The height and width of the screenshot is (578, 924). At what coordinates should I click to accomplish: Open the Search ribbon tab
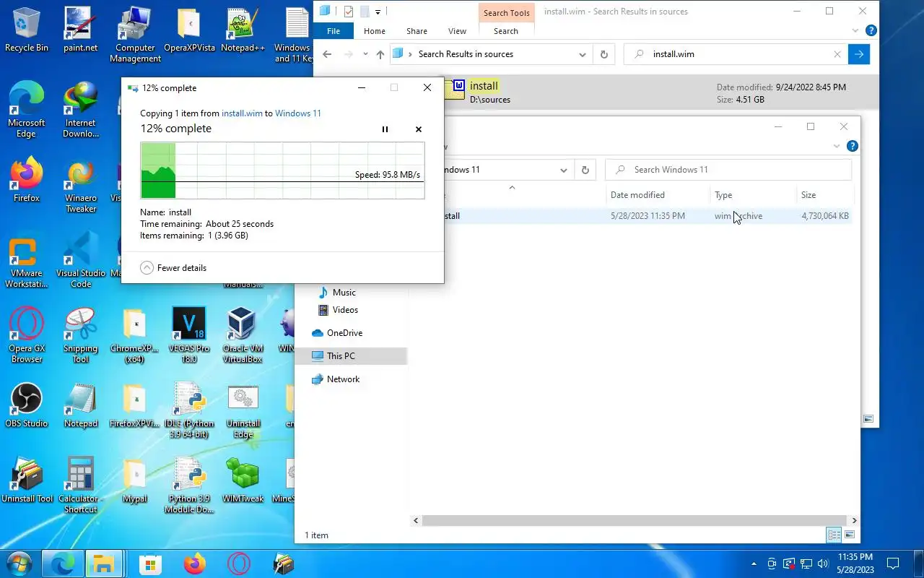506,31
